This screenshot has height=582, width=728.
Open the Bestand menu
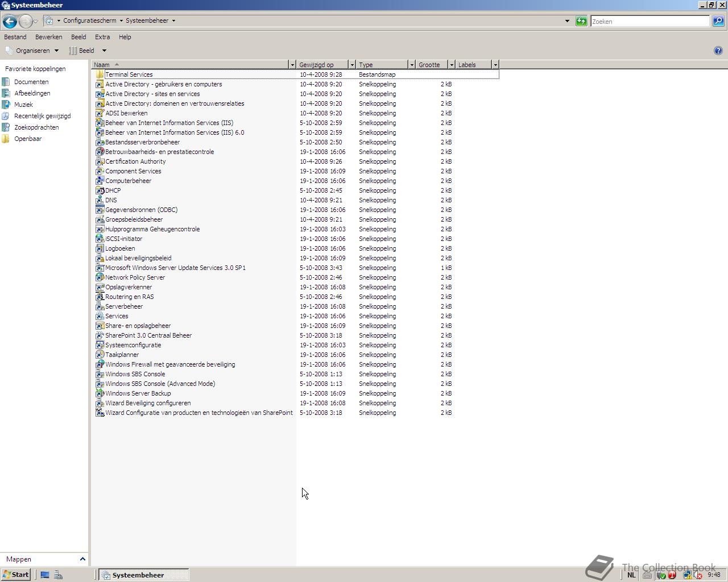pyautogui.click(x=15, y=37)
